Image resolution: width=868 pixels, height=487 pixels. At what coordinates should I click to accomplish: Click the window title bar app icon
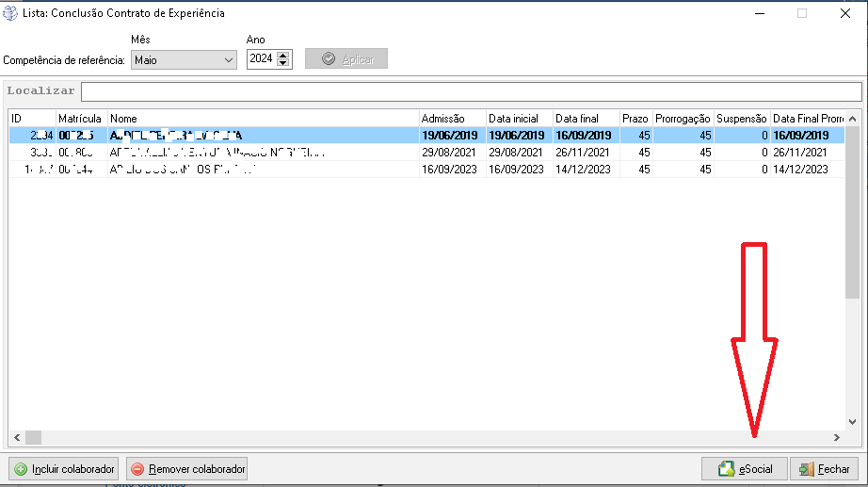tap(11, 13)
